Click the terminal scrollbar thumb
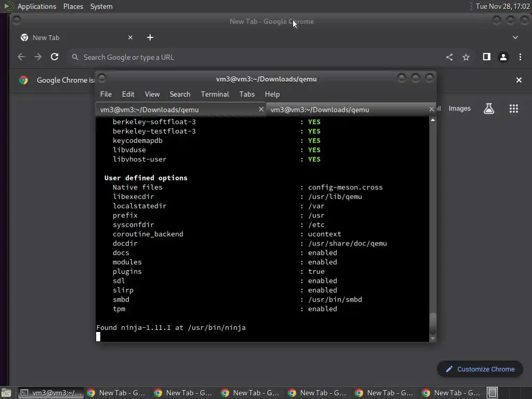The image size is (532, 399). tap(433, 323)
